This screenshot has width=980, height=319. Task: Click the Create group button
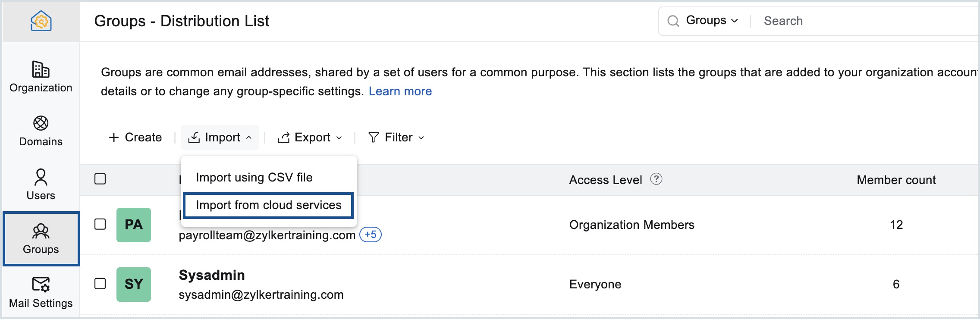pyautogui.click(x=135, y=138)
